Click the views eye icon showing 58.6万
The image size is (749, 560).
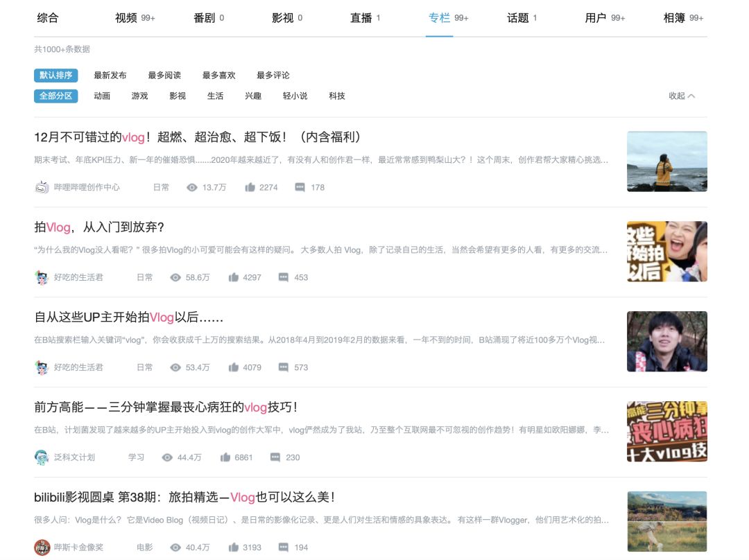point(175,277)
